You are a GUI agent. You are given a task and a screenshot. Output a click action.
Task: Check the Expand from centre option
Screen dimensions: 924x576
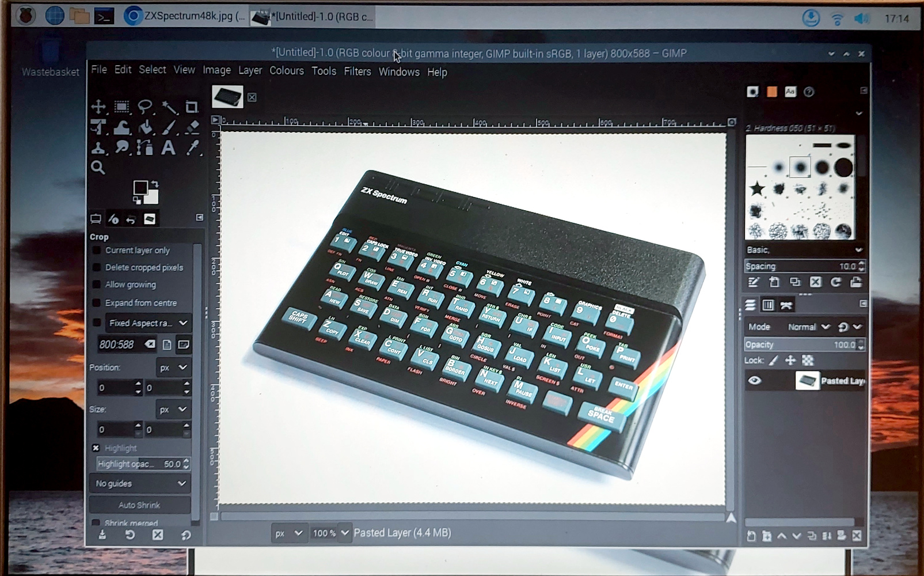tap(97, 303)
